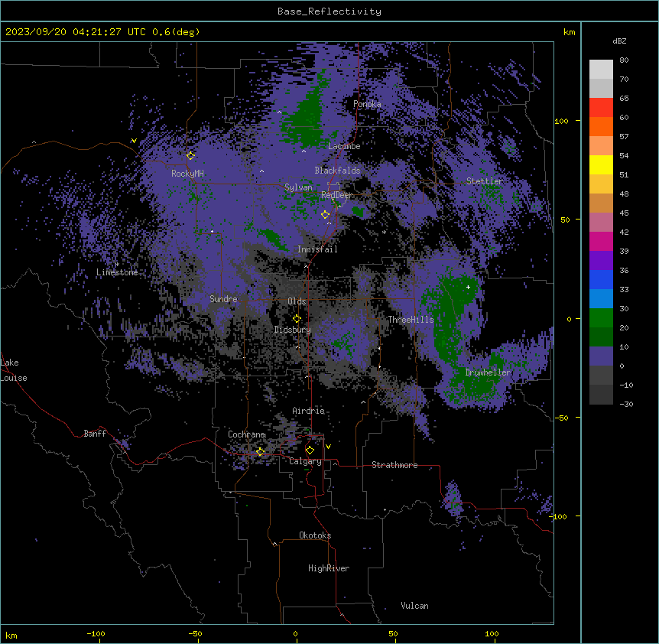Select the yellow diamond marker above Calgary label
Screen dimensions: 659x644
pyautogui.click(x=310, y=450)
